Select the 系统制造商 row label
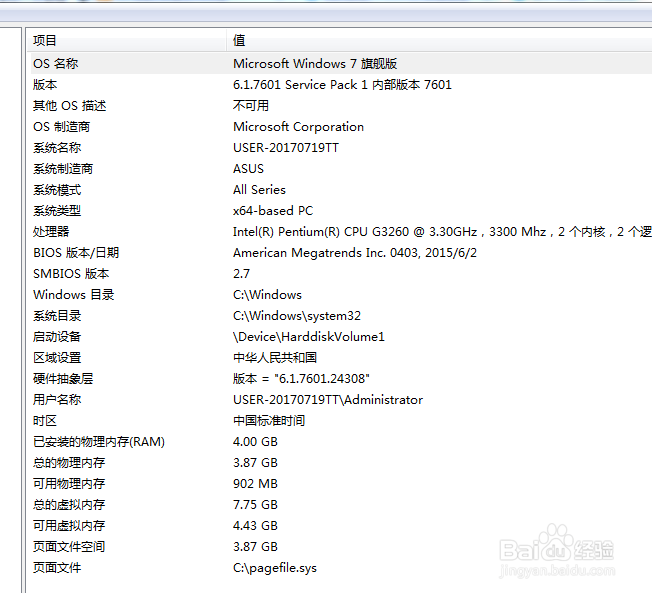This screenshot has height=593, width=652. pos(63,169)
